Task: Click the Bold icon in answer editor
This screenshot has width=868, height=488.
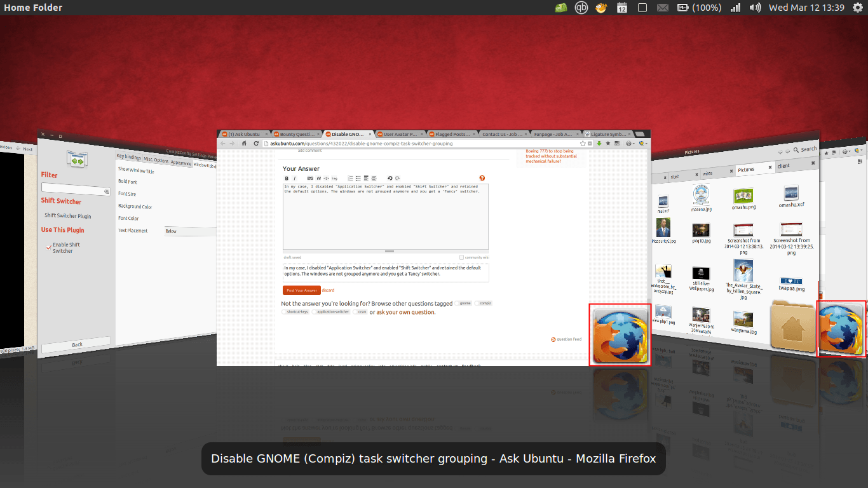Action: click(x=287, y=178)
